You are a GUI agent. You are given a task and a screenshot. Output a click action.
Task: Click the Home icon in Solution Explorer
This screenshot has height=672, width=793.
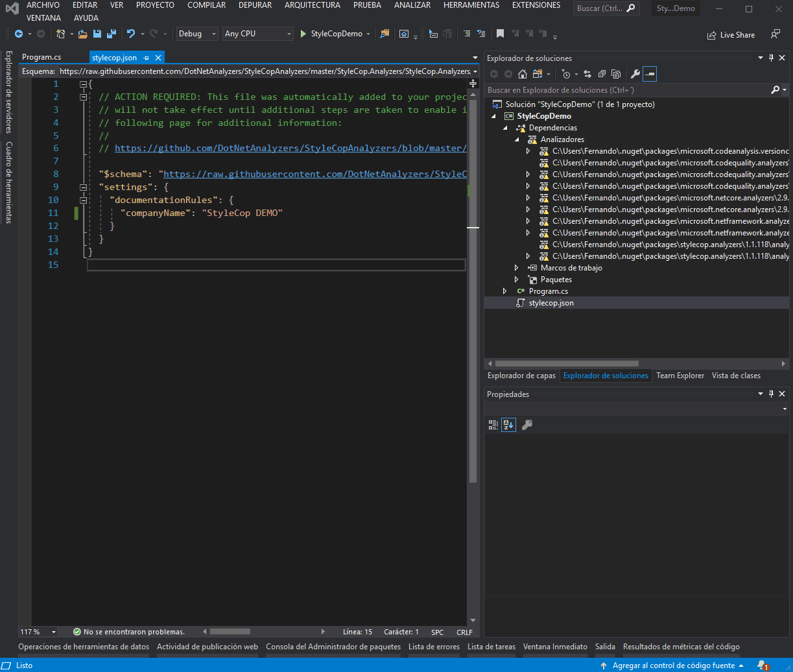click(522, 74)
